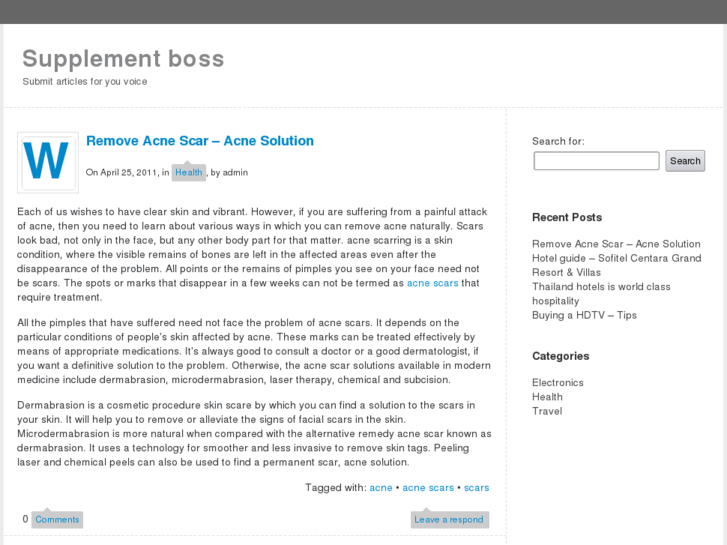Open the Thailand hotels recent post
Viewport: 727px width, 545px height.
tap(601, 294)
